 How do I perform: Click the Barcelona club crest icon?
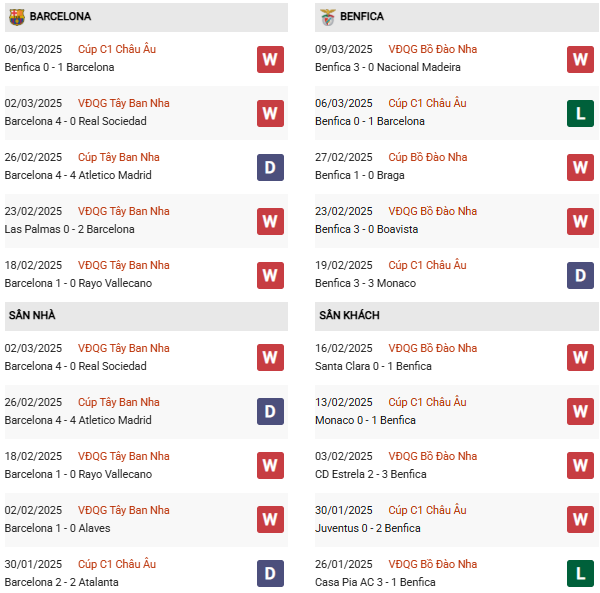click(16, 17)
